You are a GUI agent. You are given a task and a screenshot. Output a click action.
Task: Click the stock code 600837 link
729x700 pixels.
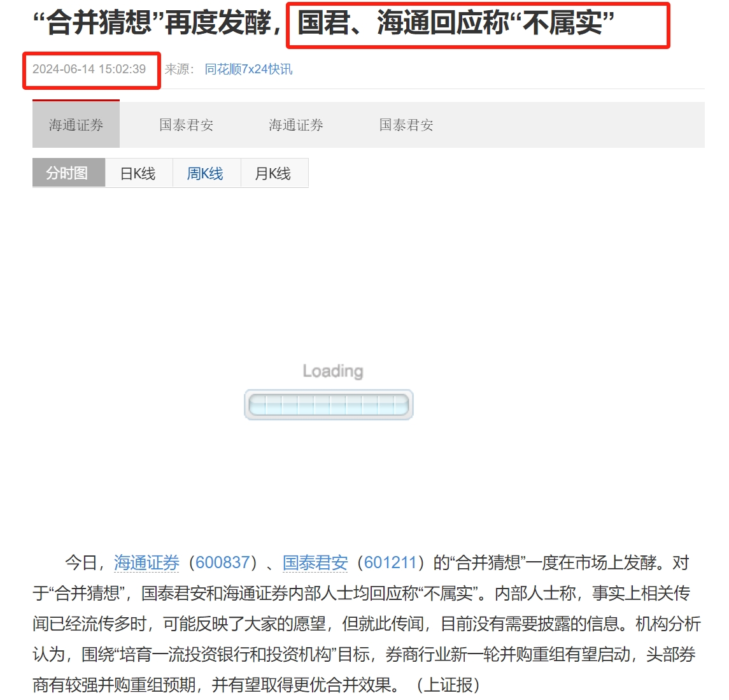tap(223, 563)
